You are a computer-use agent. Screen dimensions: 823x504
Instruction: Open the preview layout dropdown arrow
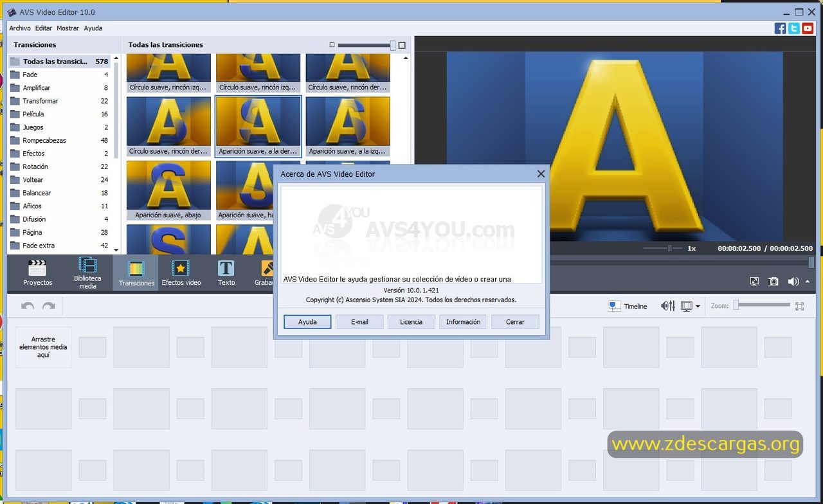[x=698, y=307]
